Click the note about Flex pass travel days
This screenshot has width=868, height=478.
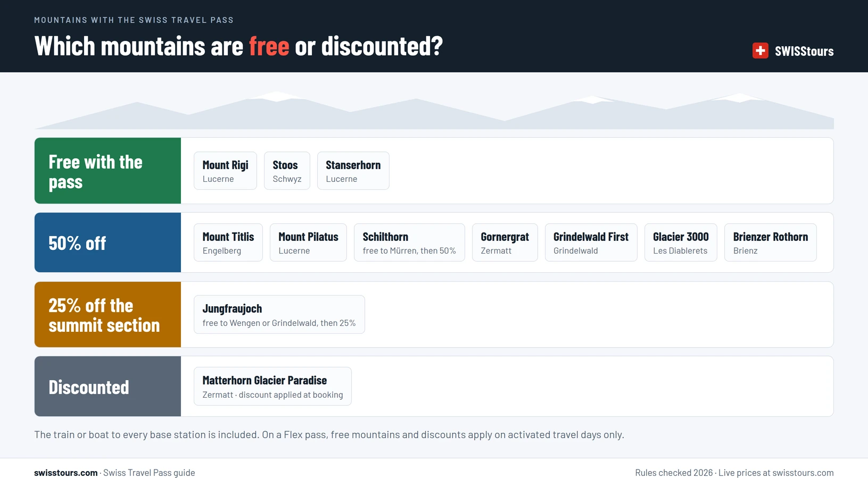click(x=329, y=434)
